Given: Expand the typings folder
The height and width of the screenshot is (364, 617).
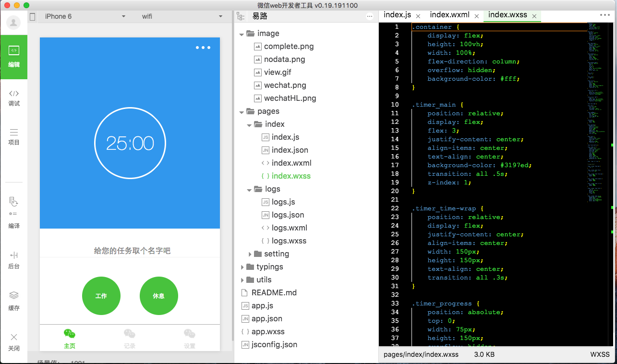Looking at the screenshot, I should coord(242,267).
